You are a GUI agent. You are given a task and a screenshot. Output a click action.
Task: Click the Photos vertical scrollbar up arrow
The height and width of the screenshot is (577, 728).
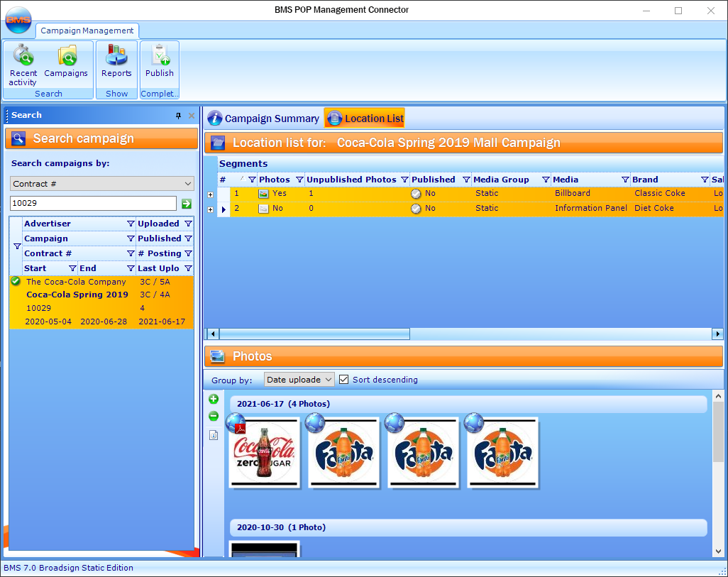(718, 396)
